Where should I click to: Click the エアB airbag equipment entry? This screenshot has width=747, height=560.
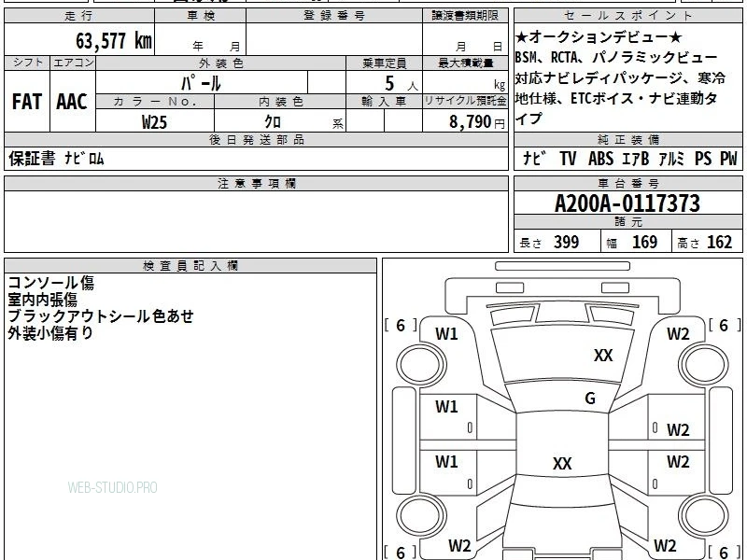636,159
